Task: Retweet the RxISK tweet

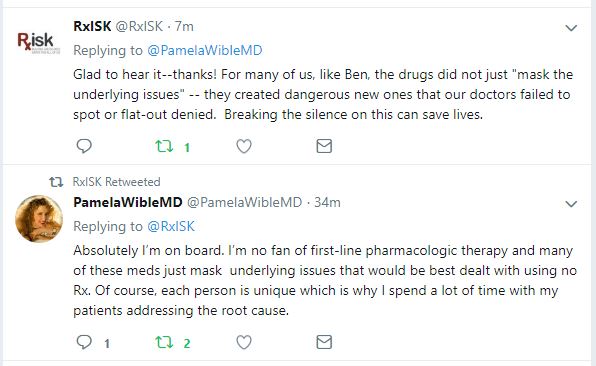Action: [x=164, y=146]
